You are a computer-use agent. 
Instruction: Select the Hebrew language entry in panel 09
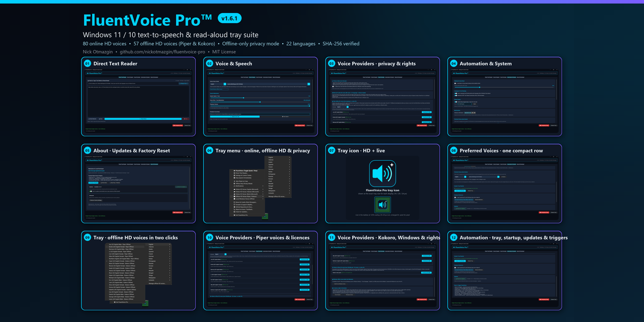pyautogui.click(x=158, y=247)
